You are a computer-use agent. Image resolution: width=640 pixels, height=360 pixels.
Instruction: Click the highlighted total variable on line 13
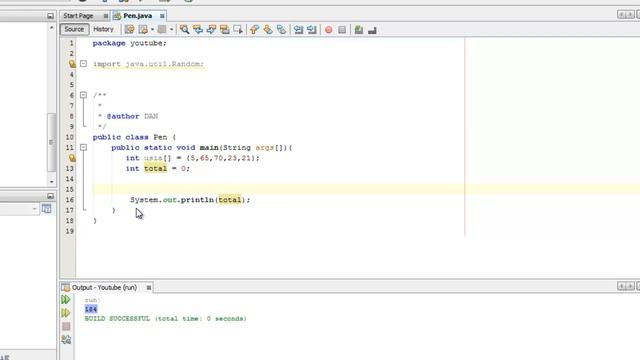tap(155, 169)
